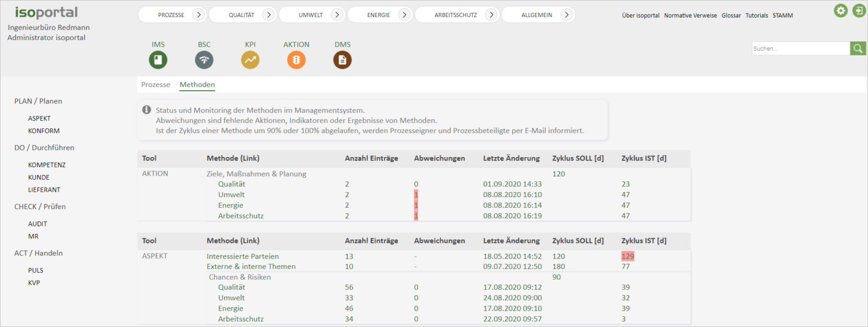Expand the ALLGEMEIN chevron
The width and height of the screenshot is (868, 327).
[567, 15]
